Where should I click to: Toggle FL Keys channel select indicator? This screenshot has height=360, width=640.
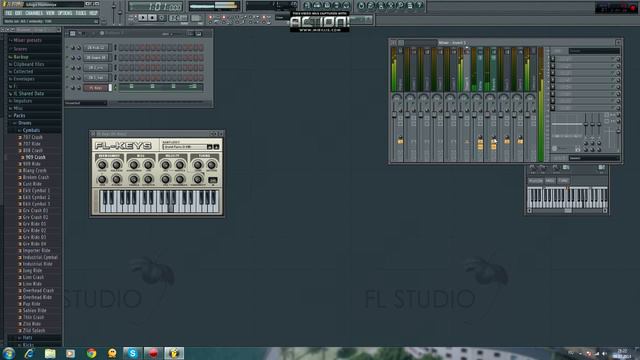[110, 88]
